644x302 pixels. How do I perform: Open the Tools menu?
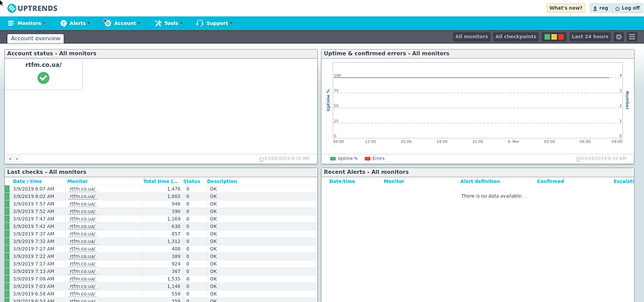(x=168, y=23)
